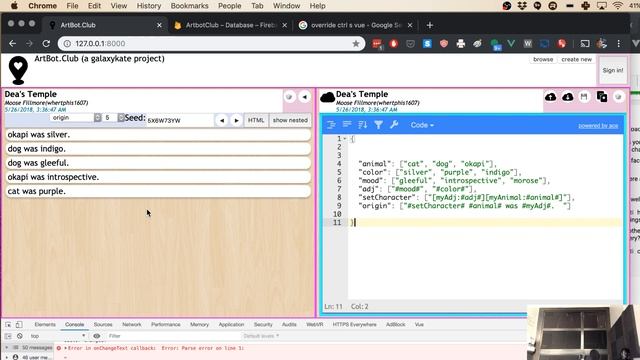Click the Seed input field
Image resolution: width=640 pixels, height=360 pixels.
(180, 120)
